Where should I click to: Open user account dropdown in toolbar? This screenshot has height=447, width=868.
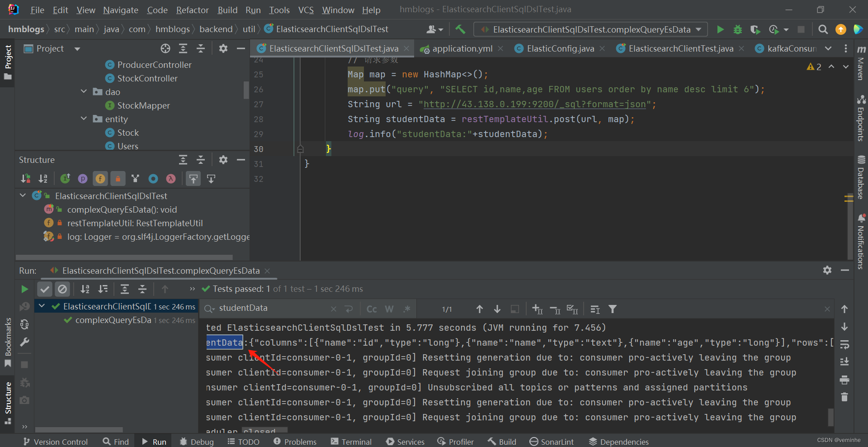tap(435, 29)
